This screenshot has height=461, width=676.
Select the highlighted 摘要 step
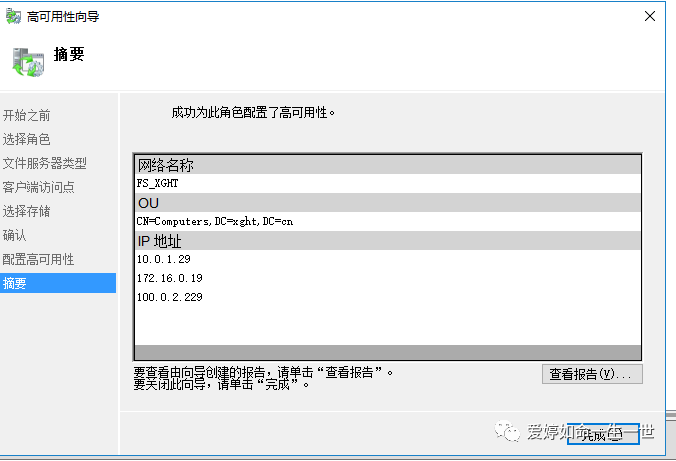point(58,283)
